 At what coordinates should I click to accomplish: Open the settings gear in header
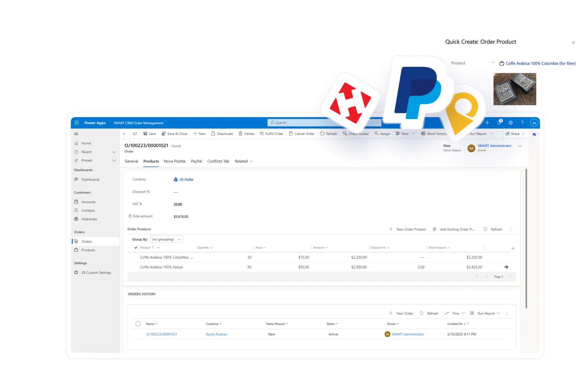(511, 123)
